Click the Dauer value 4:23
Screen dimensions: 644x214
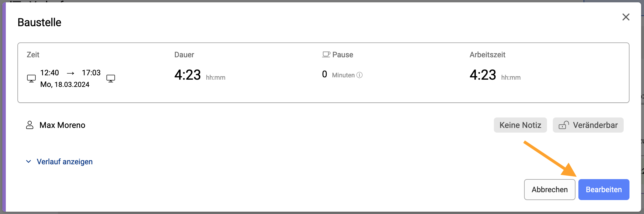click(x=188, y=75)
